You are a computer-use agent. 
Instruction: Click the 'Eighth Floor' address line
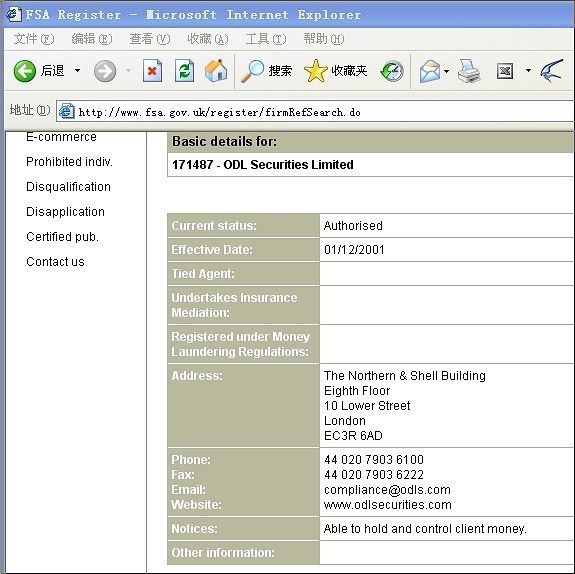[x=357, y=391]
